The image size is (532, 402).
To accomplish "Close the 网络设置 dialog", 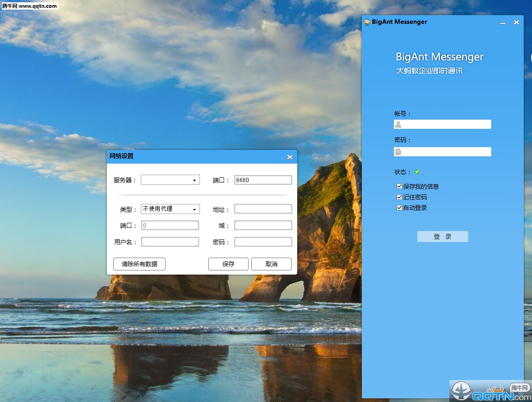I will coord(290,157).
